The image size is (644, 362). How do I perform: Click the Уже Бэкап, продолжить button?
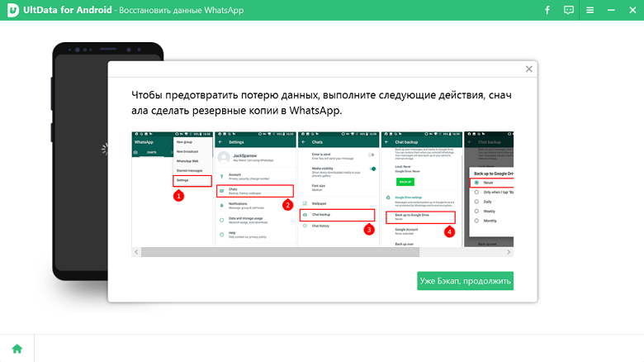click(466, 281)
